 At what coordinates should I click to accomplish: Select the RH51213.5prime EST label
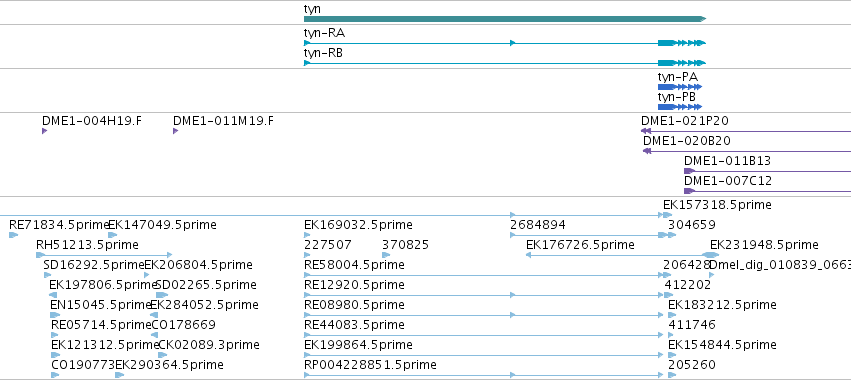tap(87, 244)
